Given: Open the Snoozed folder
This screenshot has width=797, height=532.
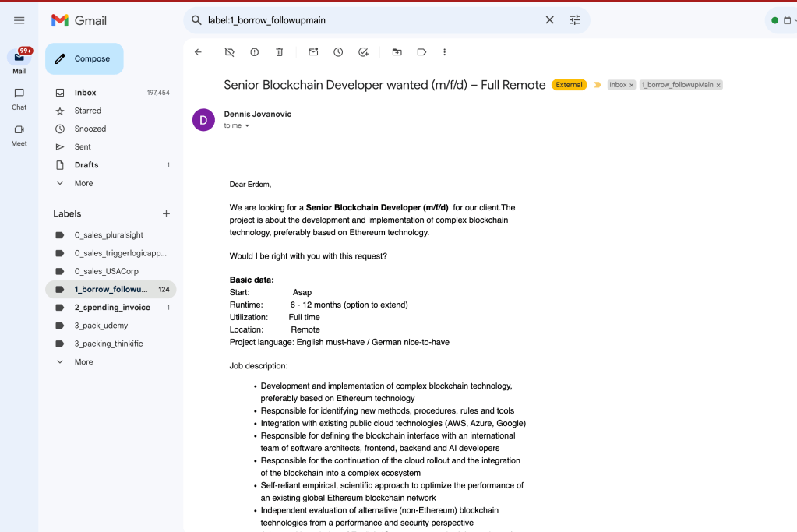Looking at the screenshot, I should [111, 129].
